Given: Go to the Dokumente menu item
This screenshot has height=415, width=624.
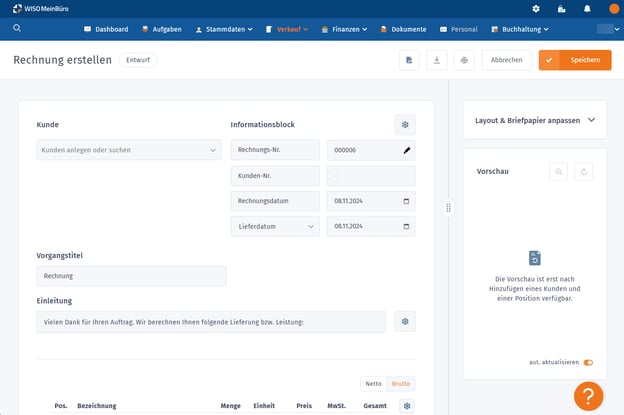Looking at the screenshot, I should pos(402,29).
